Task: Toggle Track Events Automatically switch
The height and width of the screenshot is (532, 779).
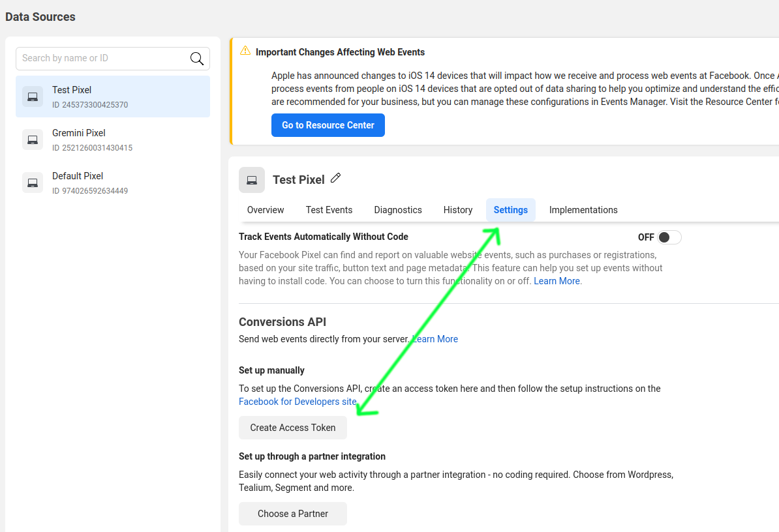Action: click(x=669, y=237)
